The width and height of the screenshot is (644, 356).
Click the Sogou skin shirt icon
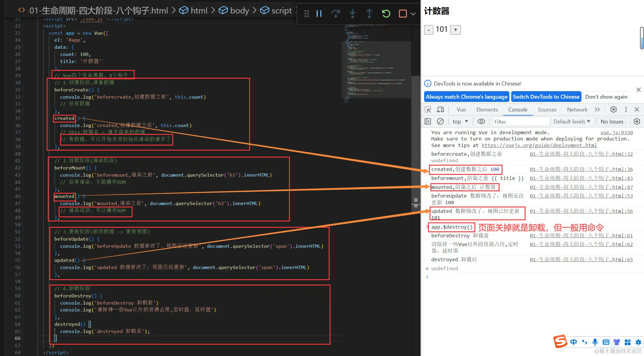[616, 342]
